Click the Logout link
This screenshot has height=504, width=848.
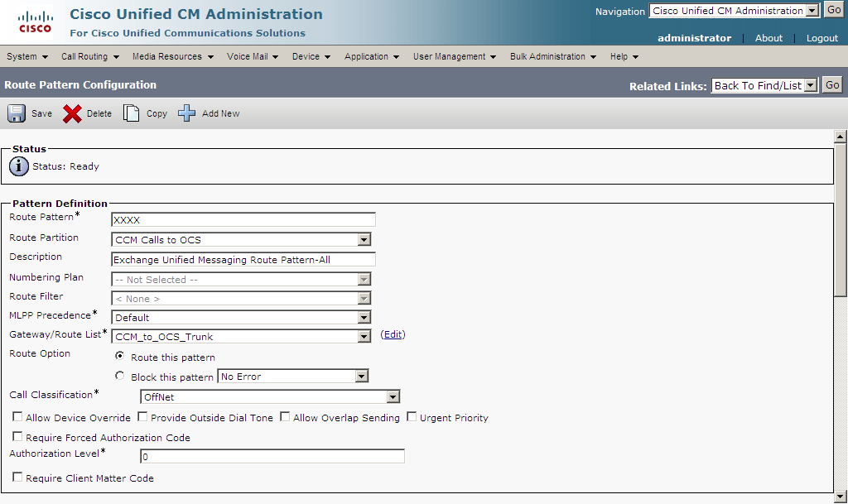(821, 37)
